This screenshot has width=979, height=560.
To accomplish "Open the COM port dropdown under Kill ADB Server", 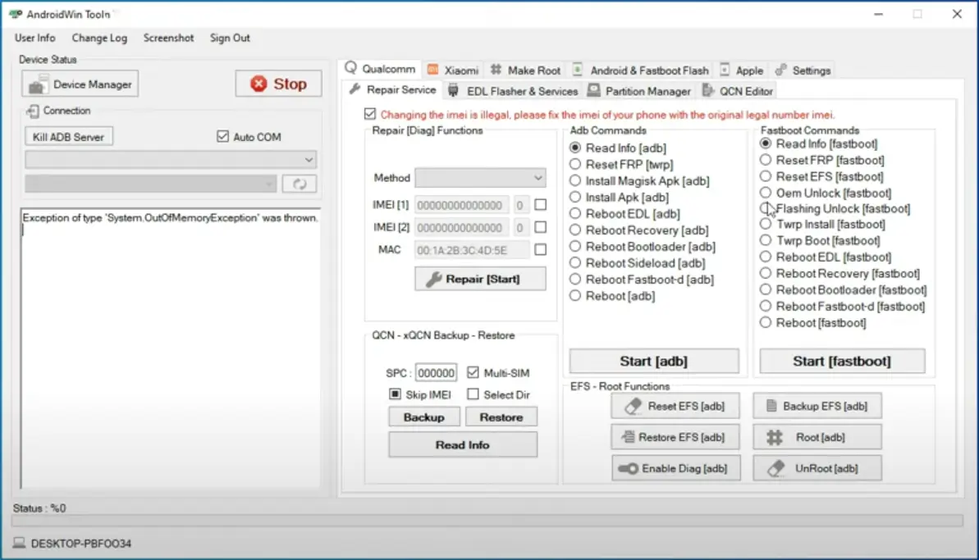I will pyautogui.click(x=171, y=160).
